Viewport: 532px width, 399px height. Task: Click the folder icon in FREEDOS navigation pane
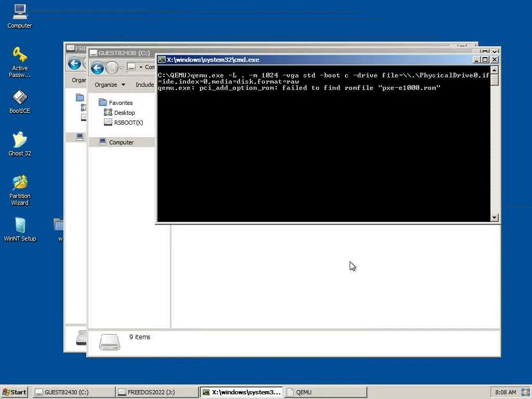[x=80, y=98]
